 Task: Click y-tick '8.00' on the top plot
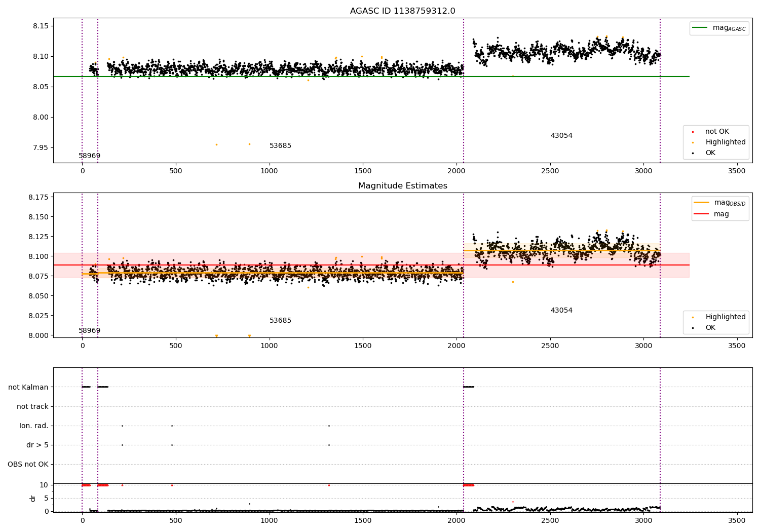pyautogui.click(x=41, y=118)
